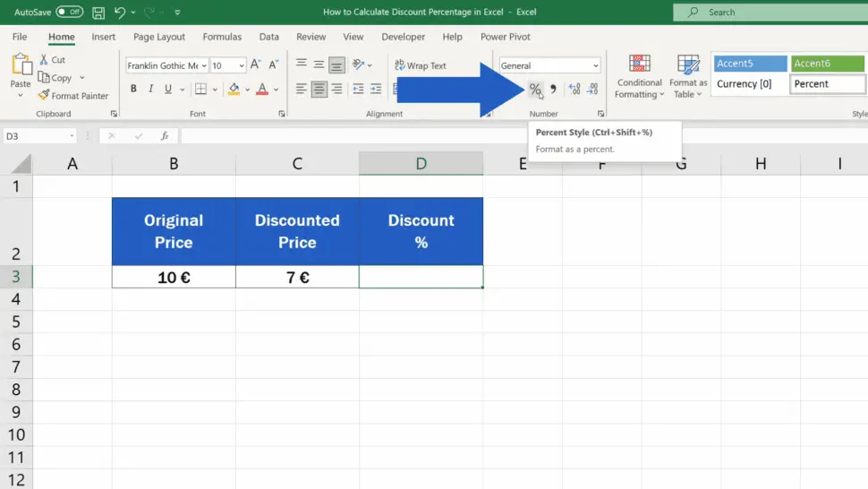Image resolution: width=868 pixels, height=489 pixels.
Task: Switch to the Formulas ribbon tab
Action: click(x=222, y=37)
